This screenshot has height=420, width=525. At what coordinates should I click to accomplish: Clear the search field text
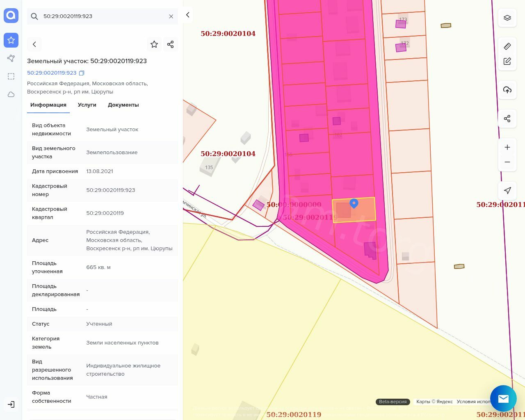(x=171, y=16)
